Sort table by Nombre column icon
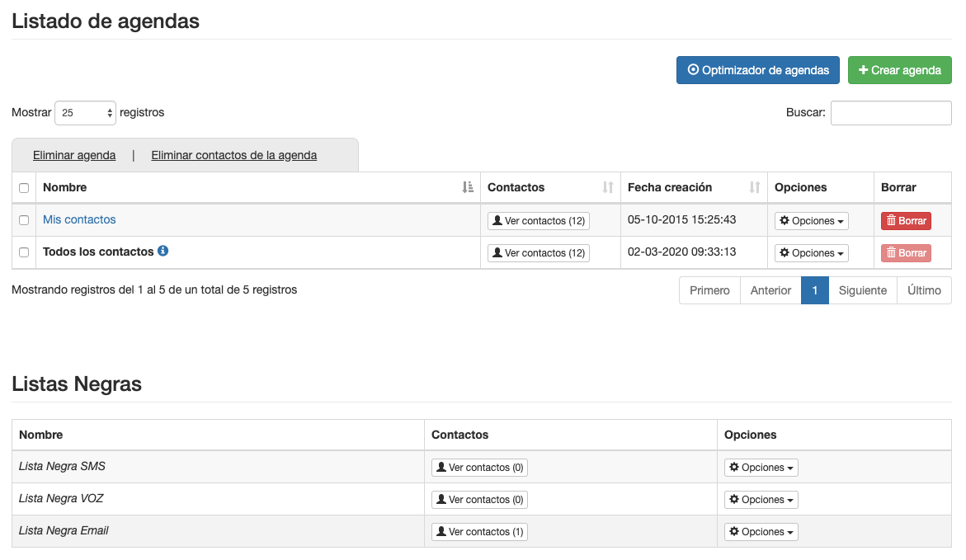966x560 pixels. 468,187
